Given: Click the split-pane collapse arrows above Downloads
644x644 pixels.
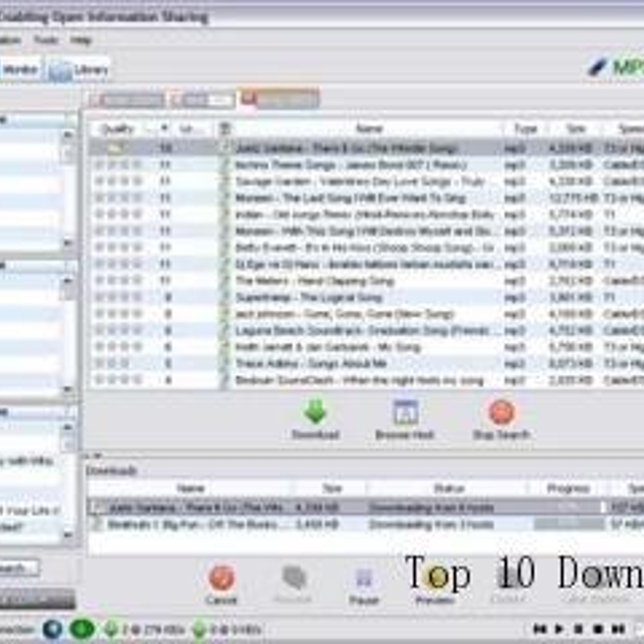Looking at the screenshot, I should point(93,456).
